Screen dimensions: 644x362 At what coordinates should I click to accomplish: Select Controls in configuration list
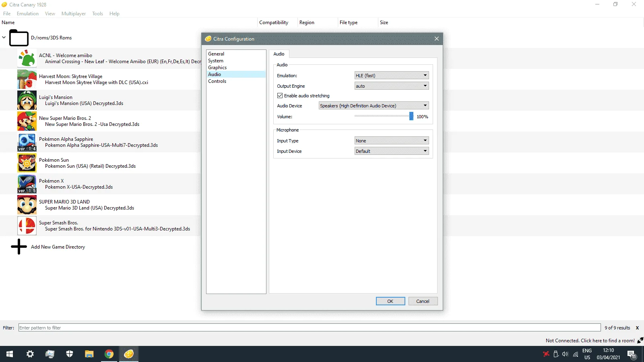point(236,81)
